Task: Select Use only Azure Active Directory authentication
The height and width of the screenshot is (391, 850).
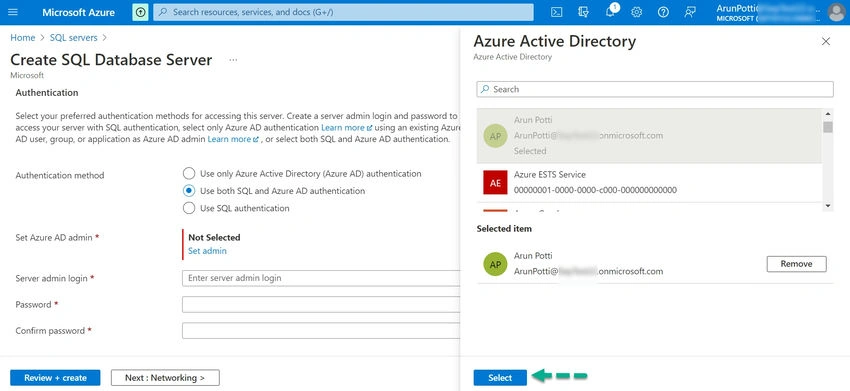Action: tap(189, 174)
